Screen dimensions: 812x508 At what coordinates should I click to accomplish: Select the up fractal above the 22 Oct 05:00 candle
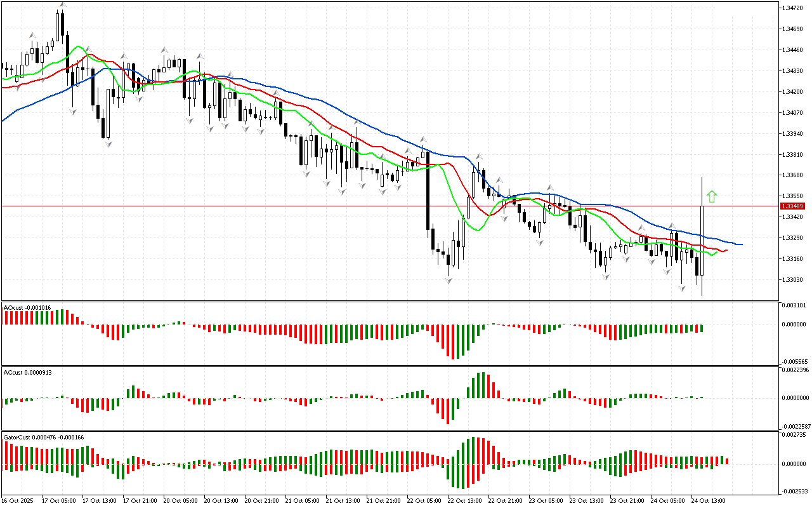pos(422,138)
